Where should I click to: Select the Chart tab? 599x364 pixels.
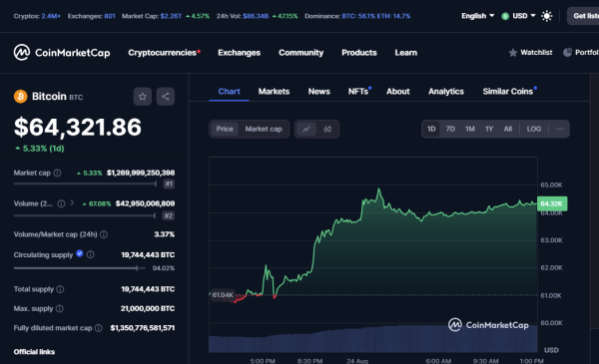(x=229, y=92)
